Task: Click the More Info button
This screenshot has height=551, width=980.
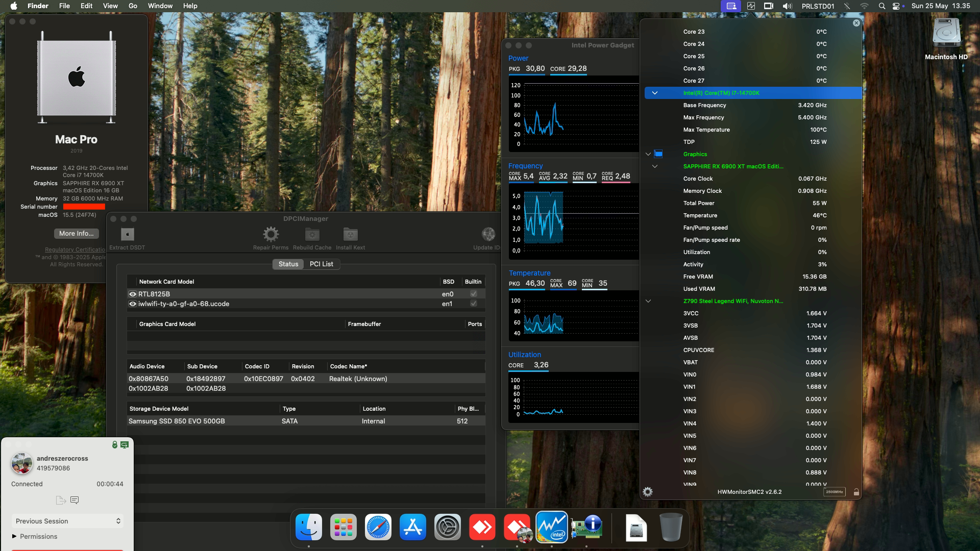Action: pyautogui.click(x=76, y=233)
